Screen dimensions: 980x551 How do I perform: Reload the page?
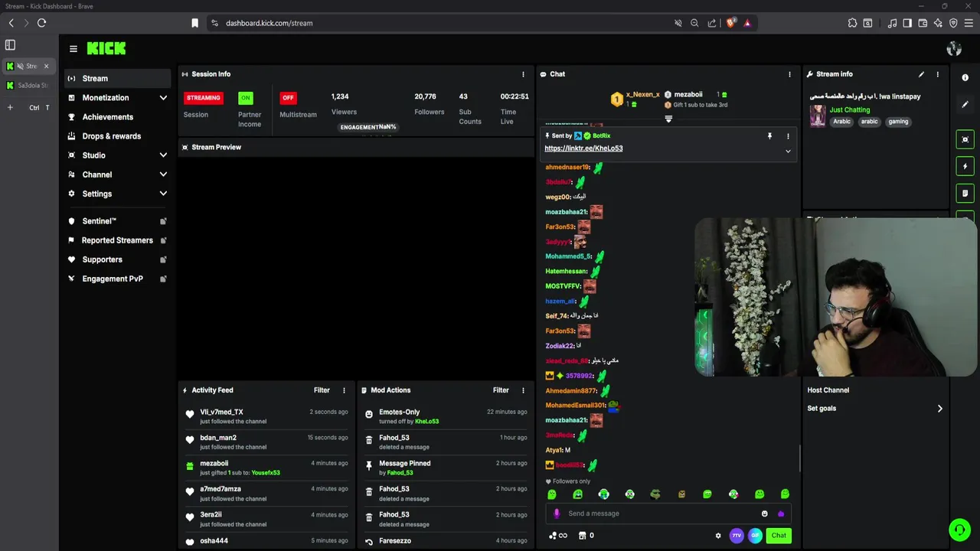tap(41, 23)
